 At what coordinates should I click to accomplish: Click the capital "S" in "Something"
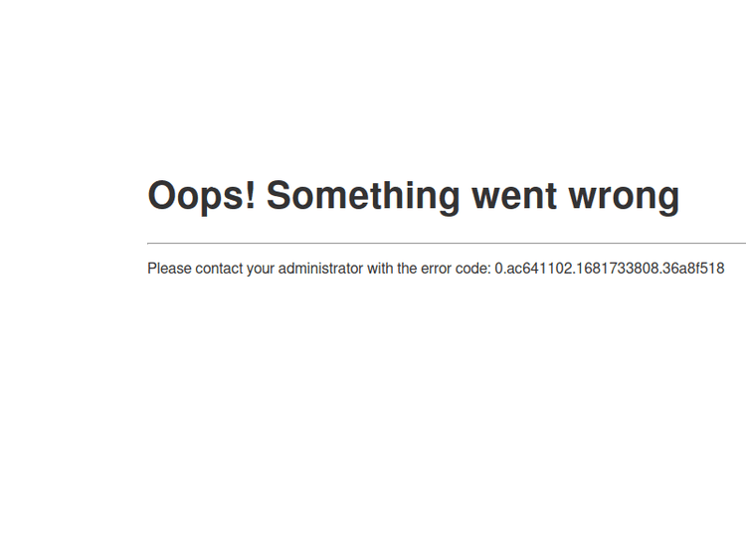click(x=279, y=195)
